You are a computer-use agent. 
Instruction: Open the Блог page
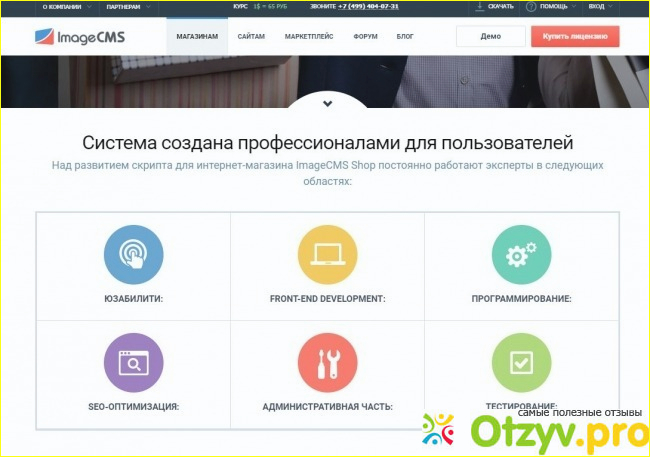point(404,36)
